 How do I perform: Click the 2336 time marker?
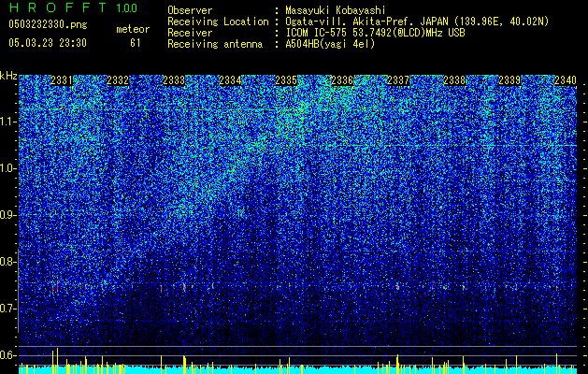click(x=342, y=80)
